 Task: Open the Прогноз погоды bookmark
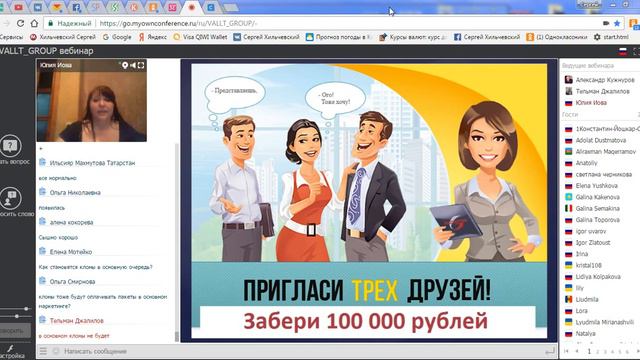click(339, 37)
